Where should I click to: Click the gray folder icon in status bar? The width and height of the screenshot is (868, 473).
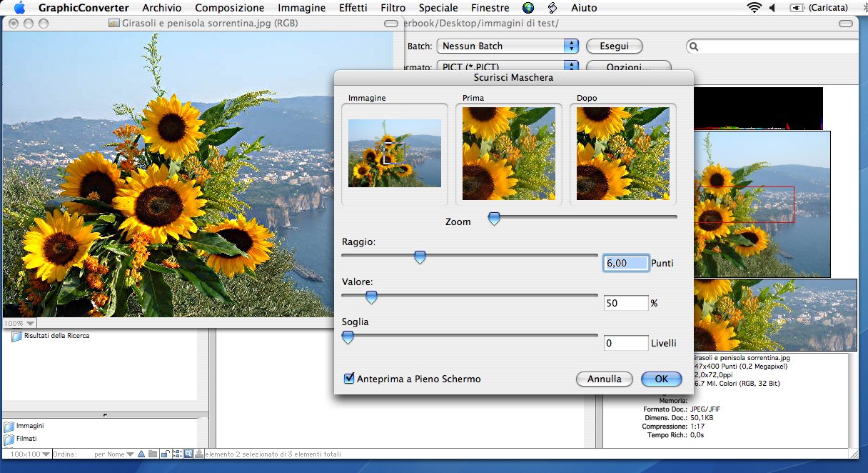click(153, 454)
